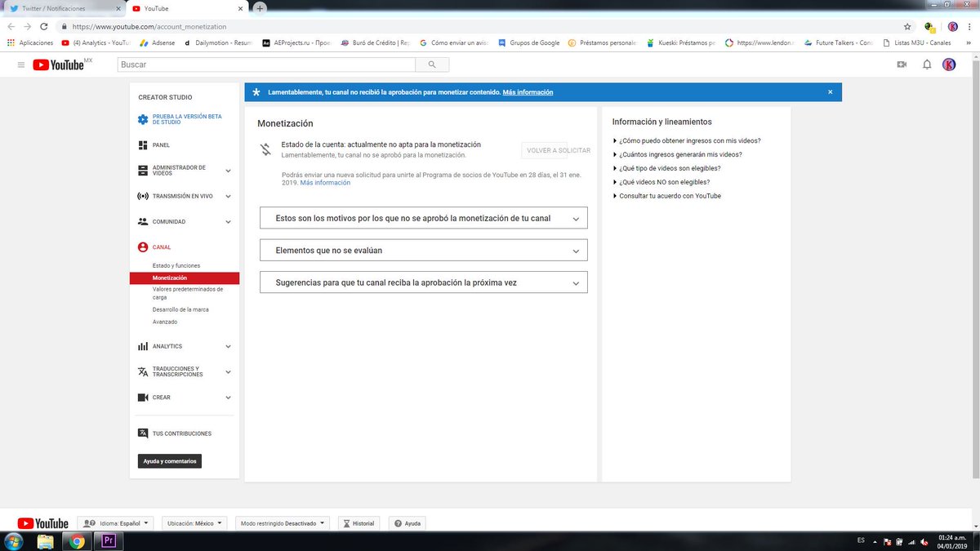Click the Tus contribuciones icon
980x551 pixels.
click(143, 433)
